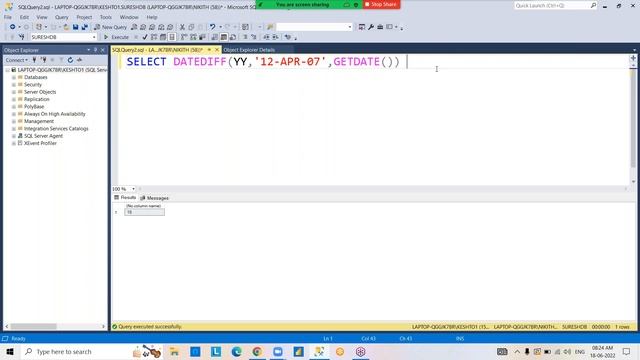Open the Connect dropdown in Object Explorer
640x360 pixels.
16,60
